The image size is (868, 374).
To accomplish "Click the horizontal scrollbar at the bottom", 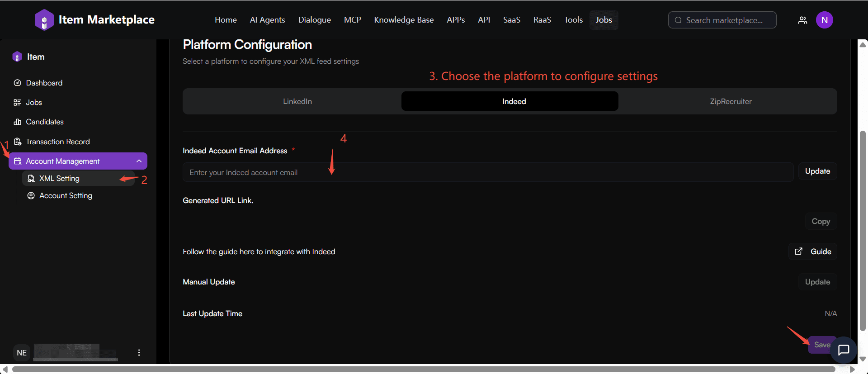I will coord(423,369).
